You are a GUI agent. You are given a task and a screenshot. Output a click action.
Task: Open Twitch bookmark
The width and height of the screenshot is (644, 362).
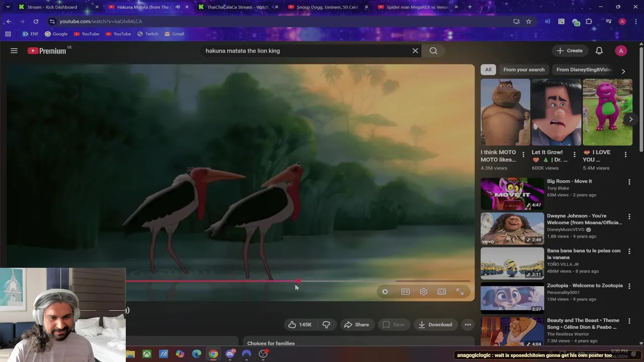pyautogui.click(x=147, y=34)
